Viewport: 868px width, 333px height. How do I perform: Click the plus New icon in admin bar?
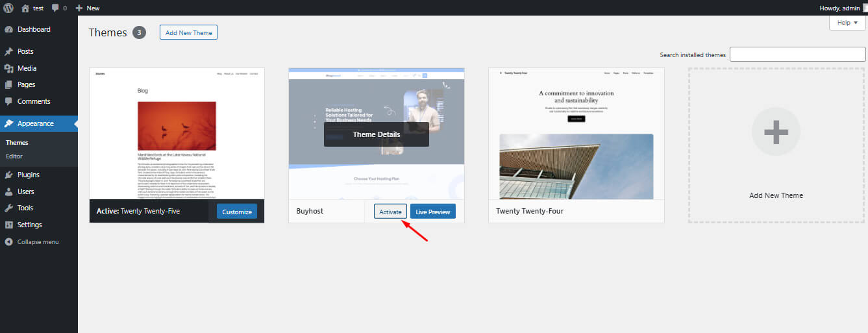tap(79, 8)
